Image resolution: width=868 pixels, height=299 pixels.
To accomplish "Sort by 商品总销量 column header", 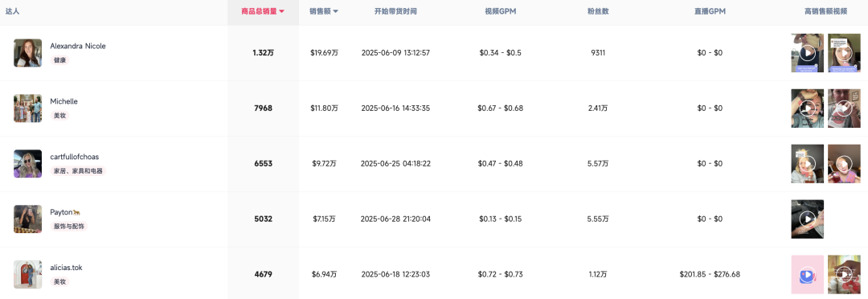I will pos(263,11).
